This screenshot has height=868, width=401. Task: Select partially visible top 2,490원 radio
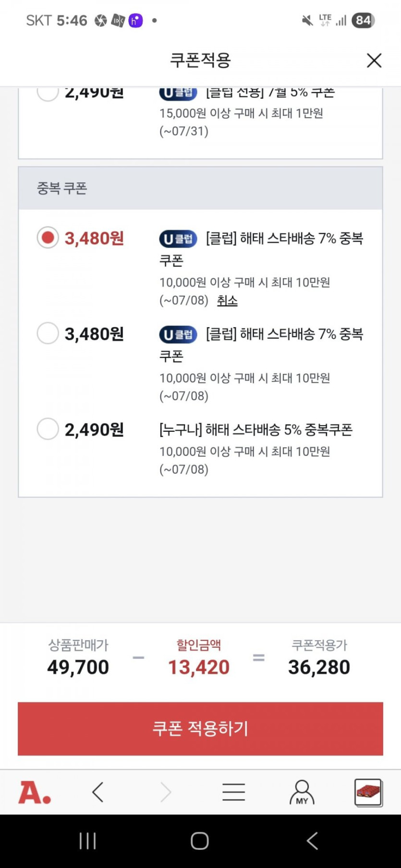click(48, 93)
